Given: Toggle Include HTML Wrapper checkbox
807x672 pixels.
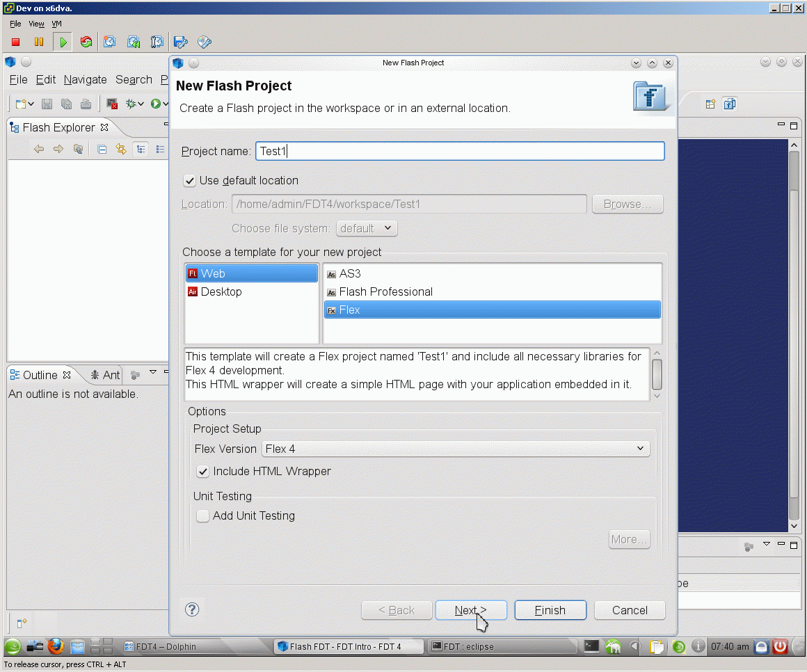Looking at the screenshot, I should pos(202,472).
